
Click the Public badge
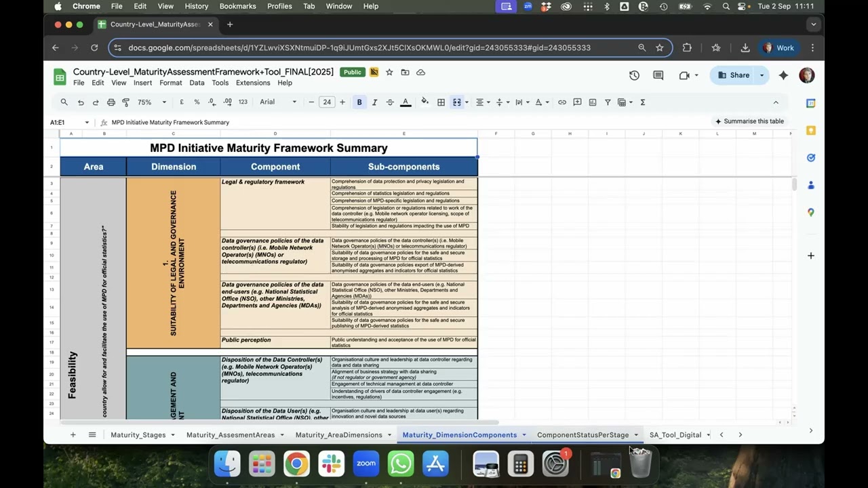click(x=353, y=72)
